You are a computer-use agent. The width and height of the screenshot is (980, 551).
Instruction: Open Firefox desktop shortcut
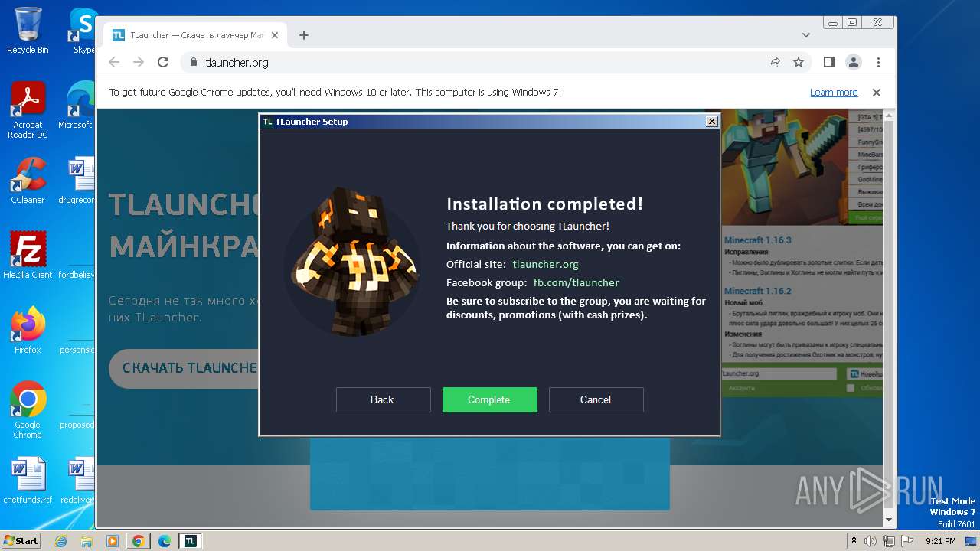28,331
